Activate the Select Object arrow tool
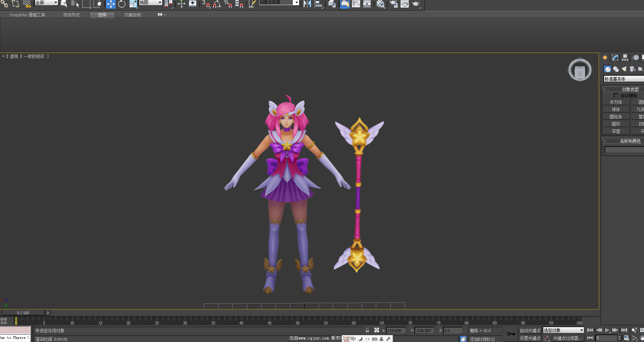The height and width of the screenshot is (342, 644). click(x=64, y=4)
